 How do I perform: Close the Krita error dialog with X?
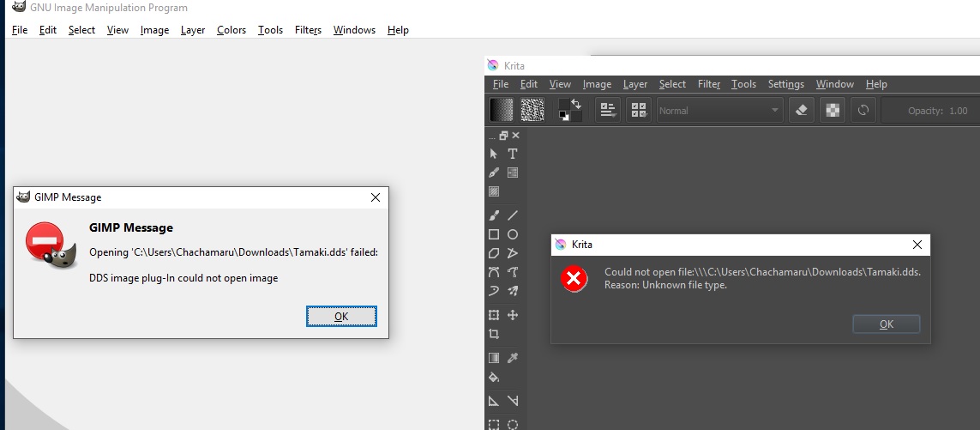tap(917, 245)
